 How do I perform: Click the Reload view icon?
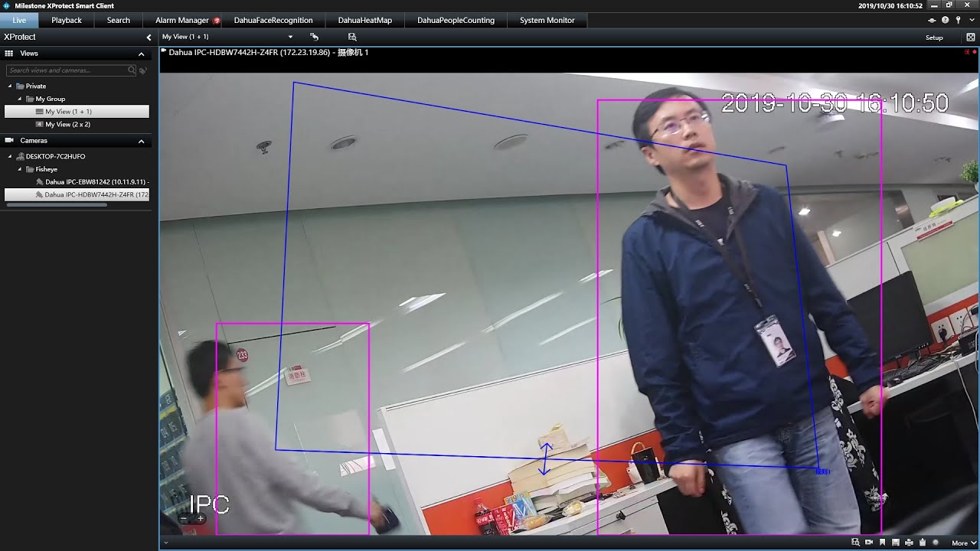pyautogui.click(x=314, y=37)
